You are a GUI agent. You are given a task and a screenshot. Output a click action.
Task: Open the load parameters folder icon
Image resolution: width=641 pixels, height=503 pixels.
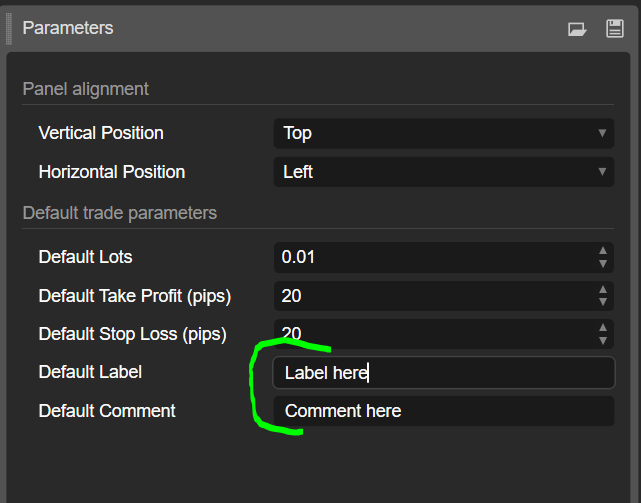pos(577,29)
